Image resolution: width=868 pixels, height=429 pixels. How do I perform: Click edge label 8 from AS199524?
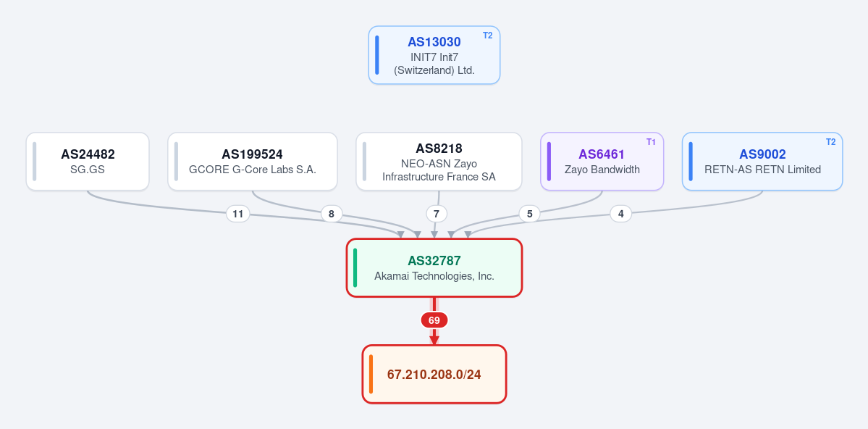tap(332, 213)
